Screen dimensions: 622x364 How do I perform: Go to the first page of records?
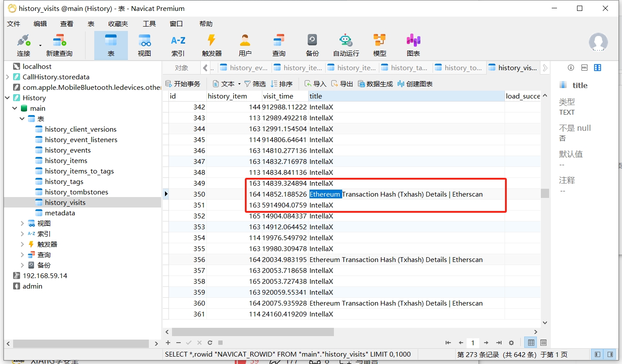click(x=448, y=343)
